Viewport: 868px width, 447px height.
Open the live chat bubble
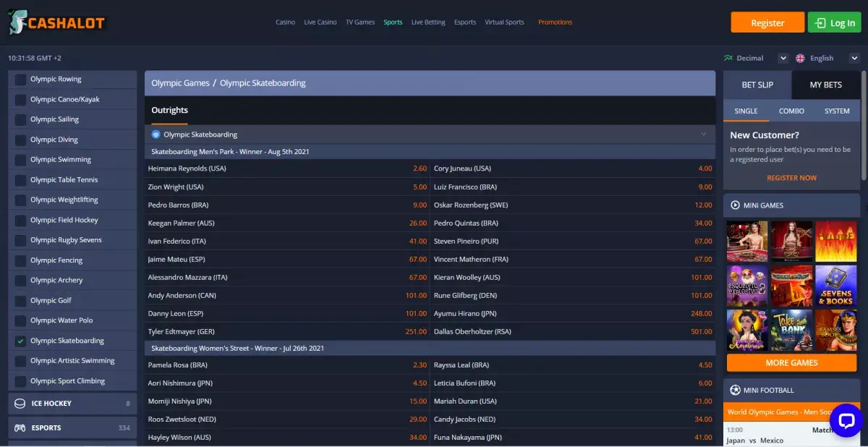[x=846, y=420]
